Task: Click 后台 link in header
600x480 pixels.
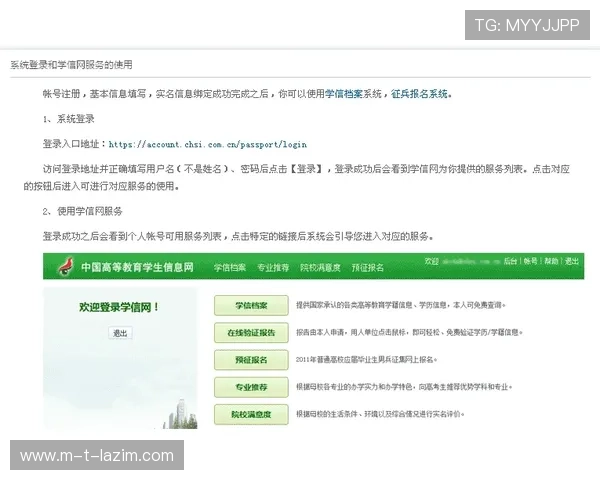Action: pos(510,261)
